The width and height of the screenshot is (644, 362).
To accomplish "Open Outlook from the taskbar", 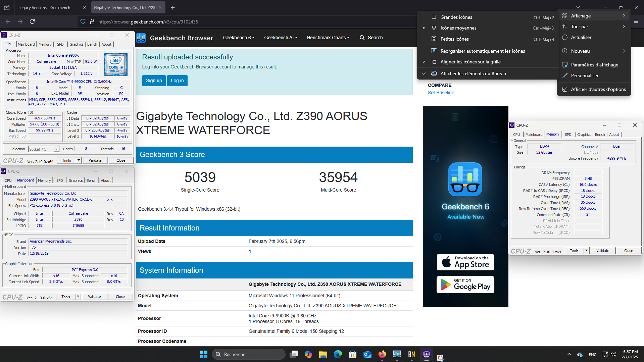I will (367, 354).
